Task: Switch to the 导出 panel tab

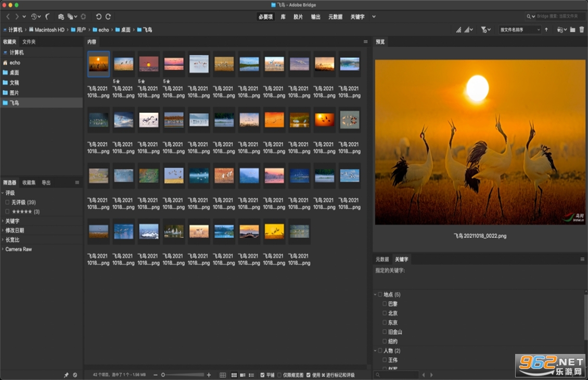Action: coord(46,183)
